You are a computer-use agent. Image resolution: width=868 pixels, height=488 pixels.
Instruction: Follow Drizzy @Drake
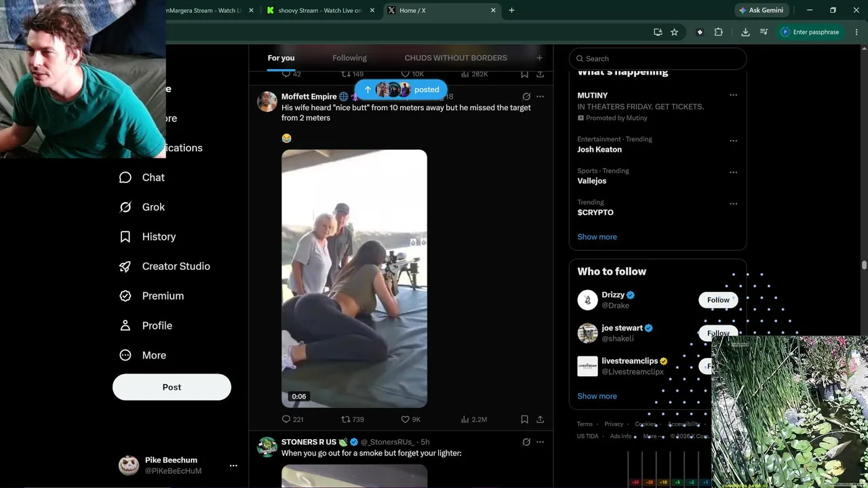718,300
